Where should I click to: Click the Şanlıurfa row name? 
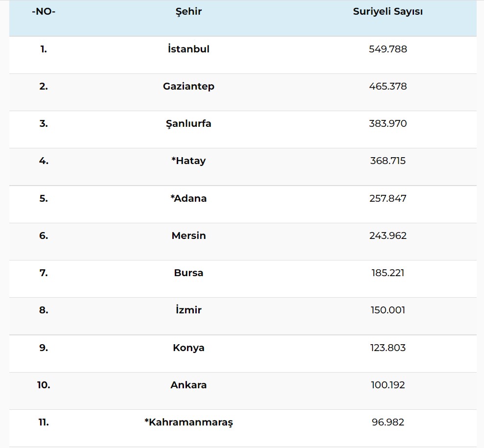pyautogui.click(x=188, y=123)
